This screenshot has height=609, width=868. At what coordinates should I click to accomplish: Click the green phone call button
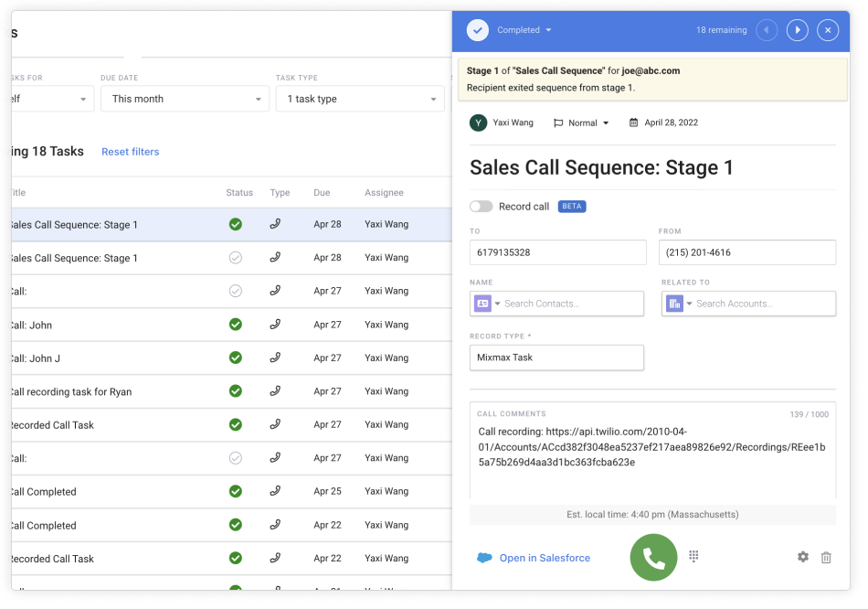click(x=653, y=558)
